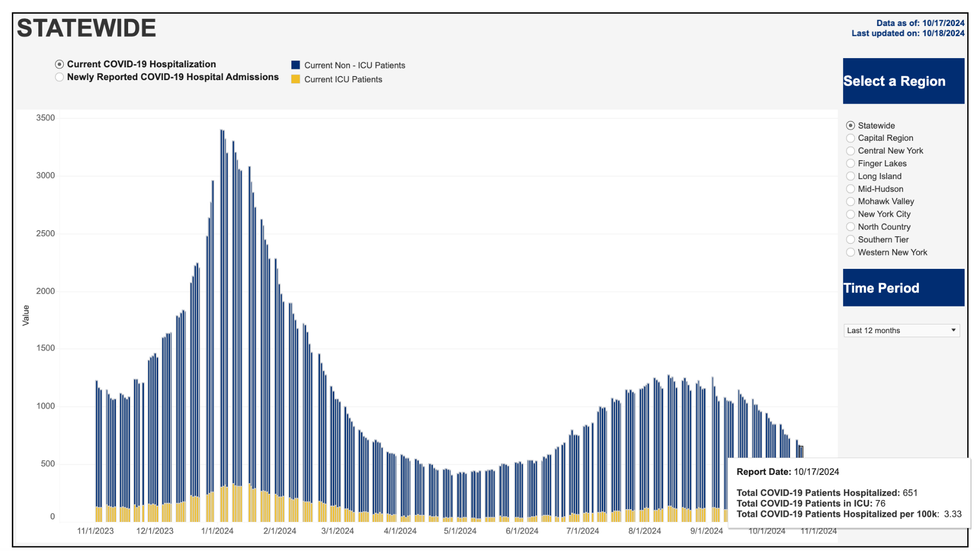
Task: Select the Western New York region
Action: click(x=850, y=253)
